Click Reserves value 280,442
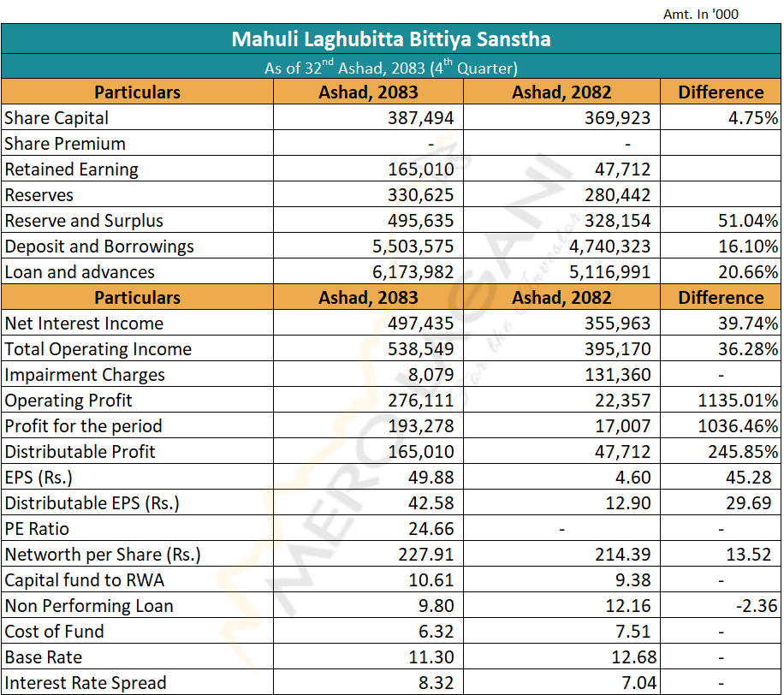This screenshot has width=784, height=695. (x=617, y=195)
